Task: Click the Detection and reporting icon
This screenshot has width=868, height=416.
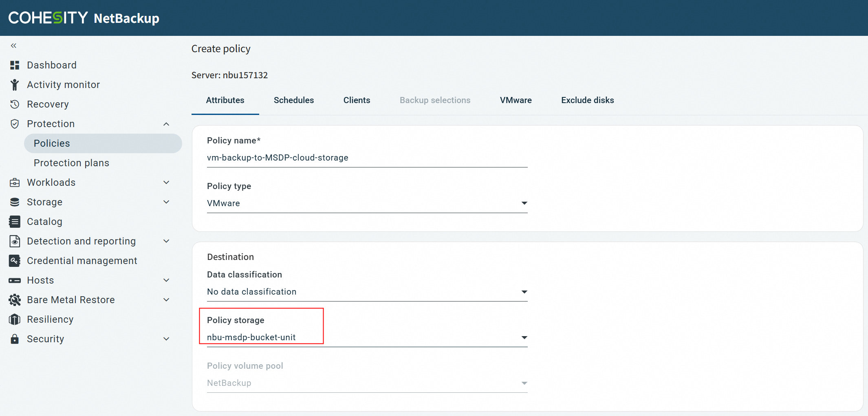Action: point(15,241)
